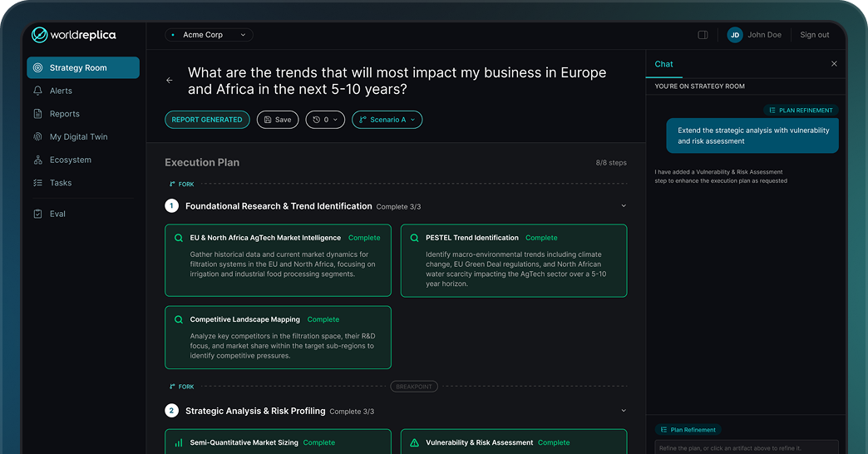Click the JD user avatar
868x454 pixels.
pyautogui.click(x=735, y=35)
